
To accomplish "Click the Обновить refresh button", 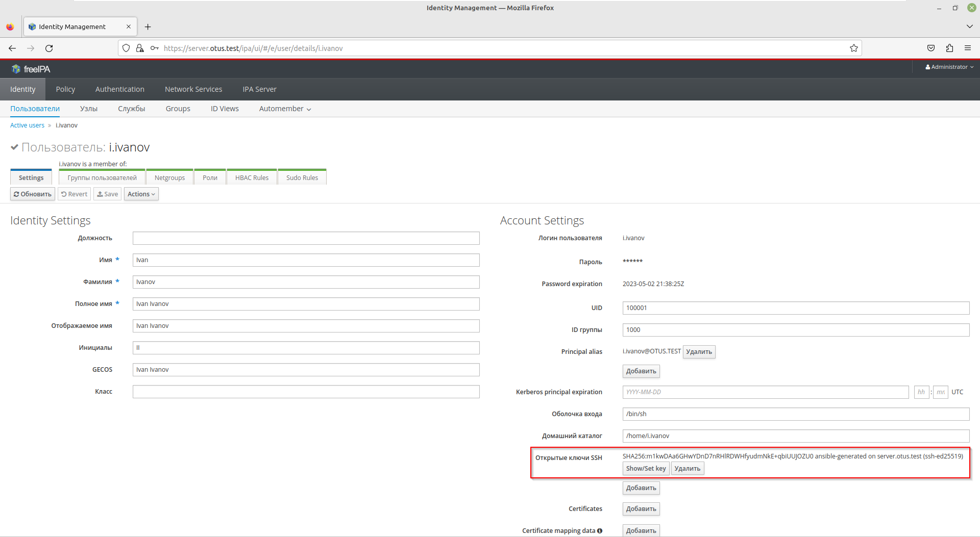I will coord(33,194).
